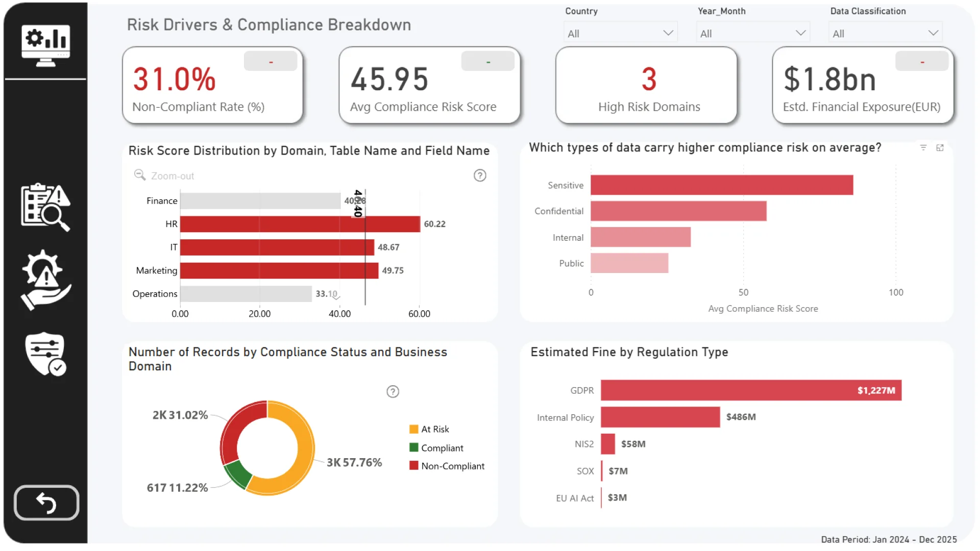Click the help icon on Risk Score chart

480,176
